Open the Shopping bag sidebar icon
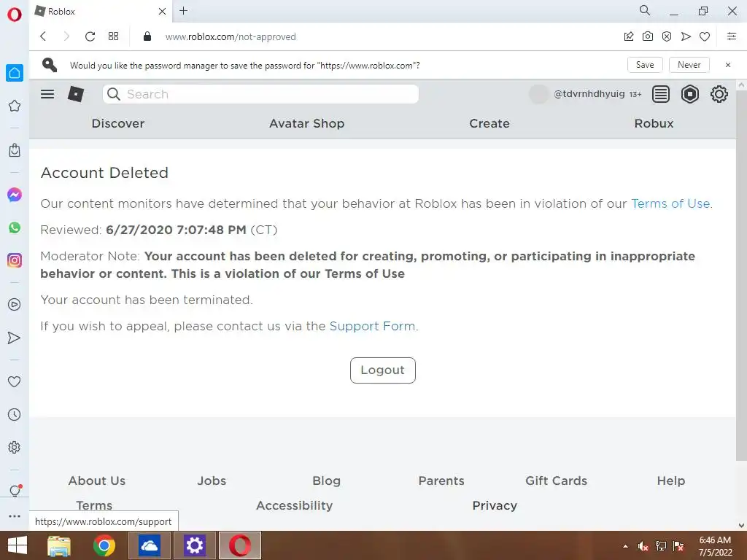The image size is (747, 560). 15,150
